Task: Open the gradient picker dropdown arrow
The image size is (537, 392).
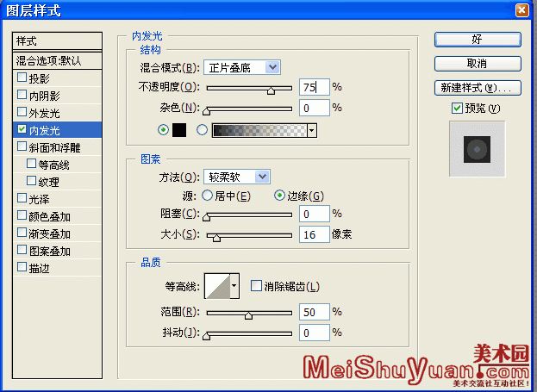Action: coord(312,130)
